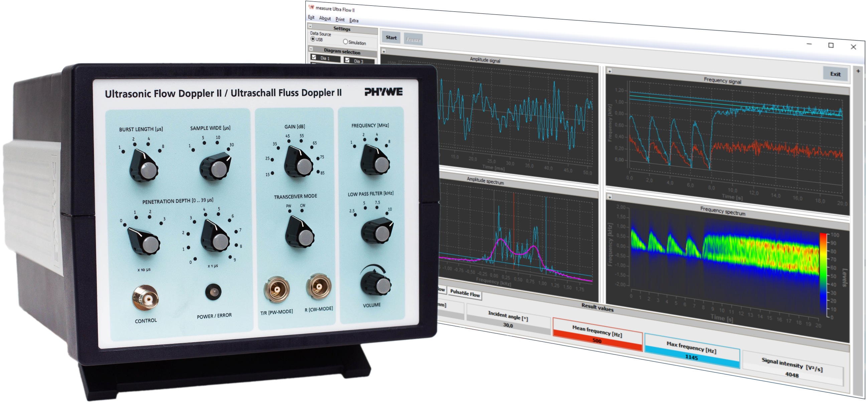Toggle the Dia 3 checkbox
The image size is (868, 405).
pyautogui.click(x=347, y=60)
